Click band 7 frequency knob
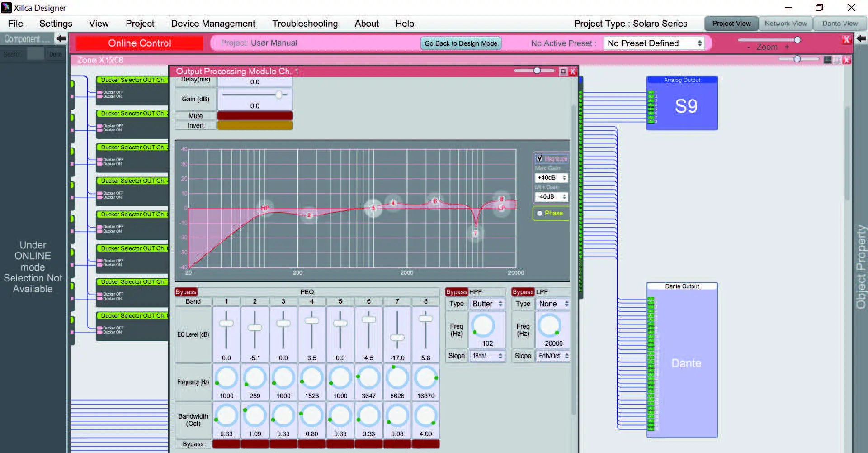The width and height of the screenshot is (868, 453). (397, 377)
